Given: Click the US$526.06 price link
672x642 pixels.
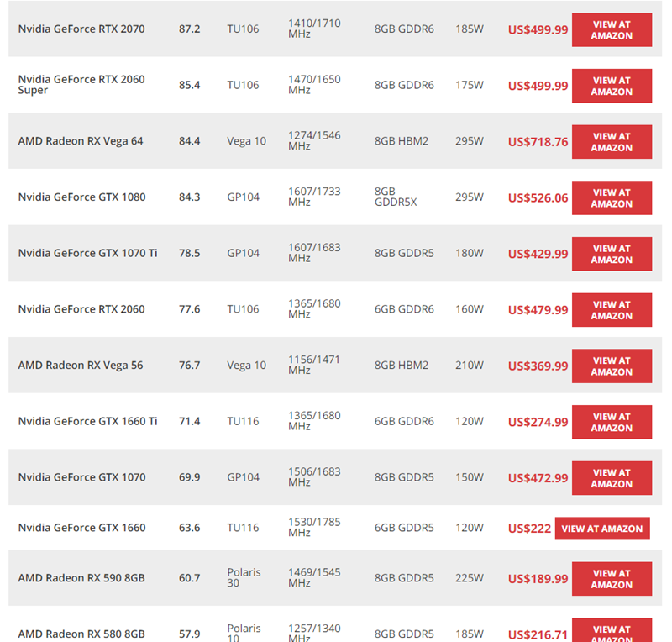Looking at the screenshot, I should 538,197.
